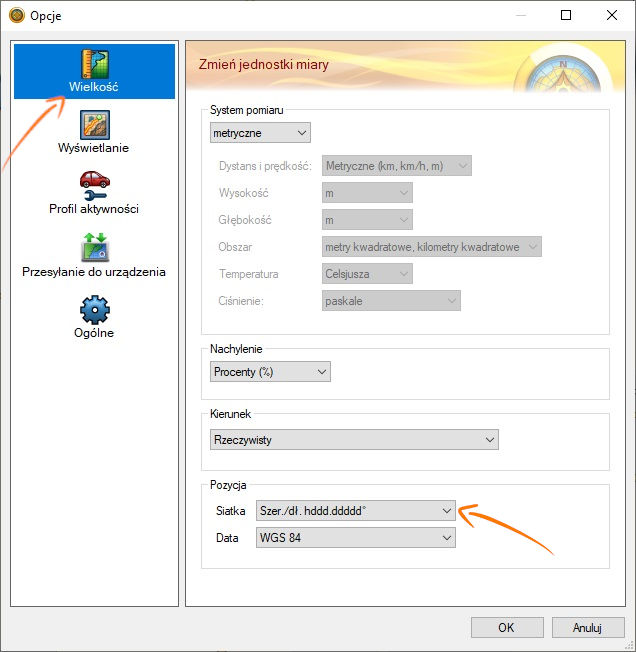Open the System pomiaru metryczne dropdown
This screenshot has height=652, width=636.
pos(260,132)
